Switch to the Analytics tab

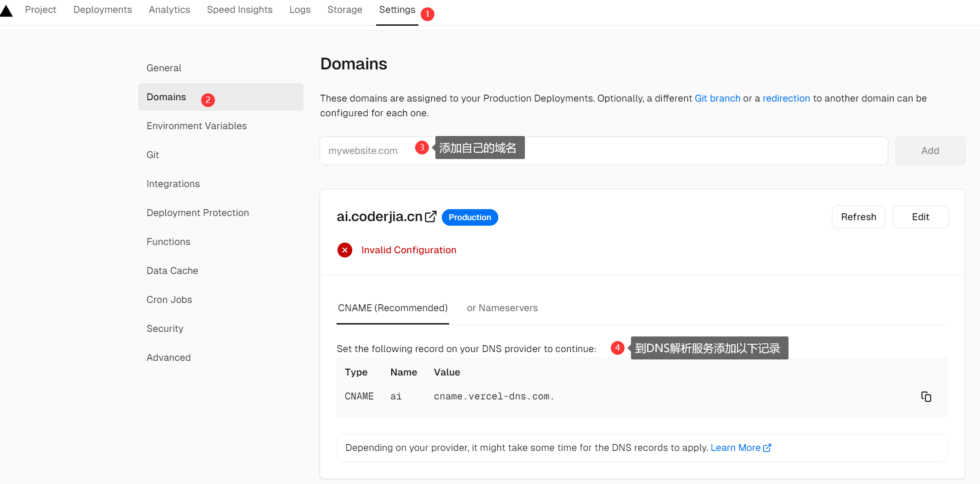pyautogui.click(x=169, y=10)
